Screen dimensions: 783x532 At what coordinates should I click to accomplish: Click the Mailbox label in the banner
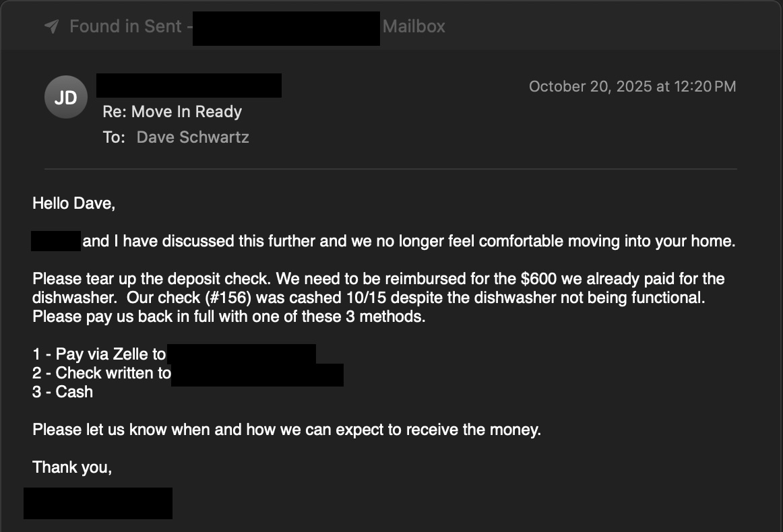click(x=413, y=26)
